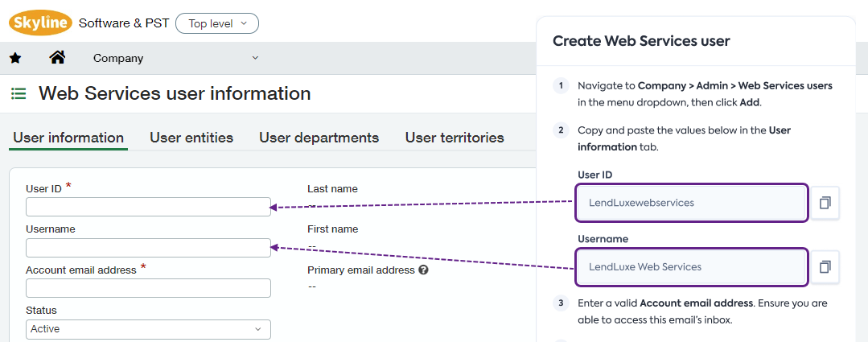The width and height of the screenshot is (868, 342).
Task: Switch to the User territories tab
Action: tap(455, 138)
